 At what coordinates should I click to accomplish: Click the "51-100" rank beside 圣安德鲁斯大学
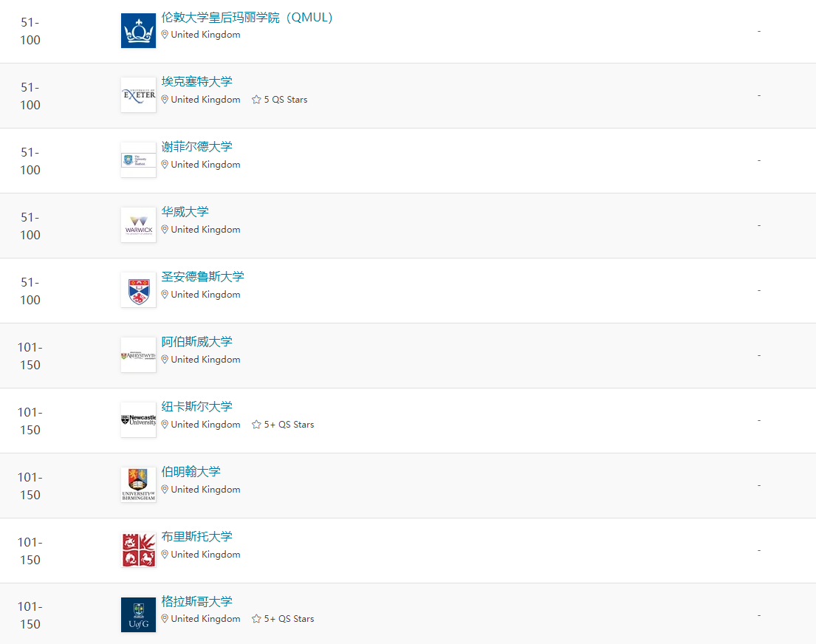(30, 291)
